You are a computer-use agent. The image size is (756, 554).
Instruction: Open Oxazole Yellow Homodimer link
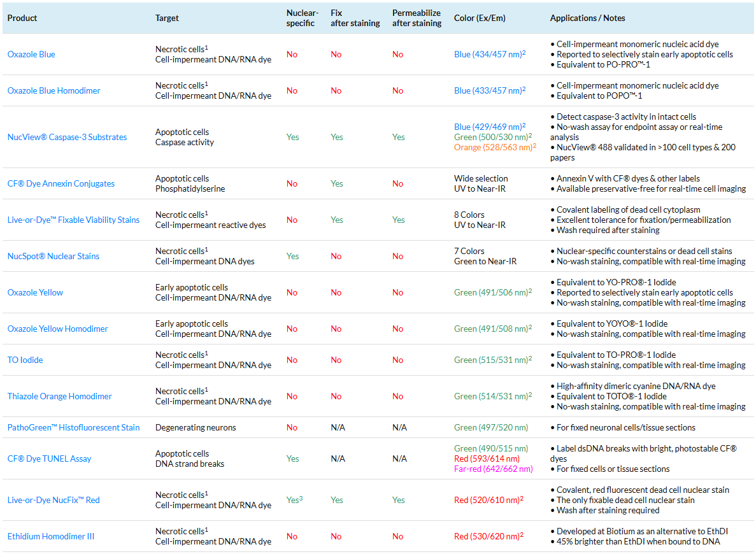(58, 329)
